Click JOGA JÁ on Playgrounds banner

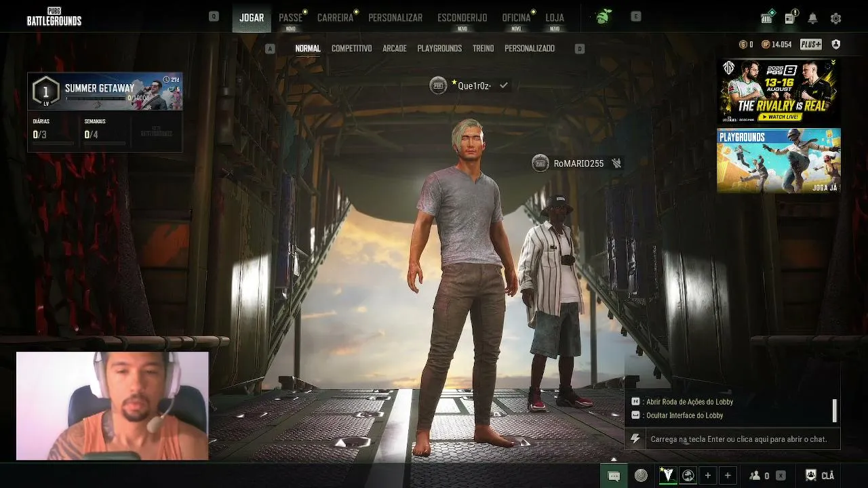(x=825, y=187)
